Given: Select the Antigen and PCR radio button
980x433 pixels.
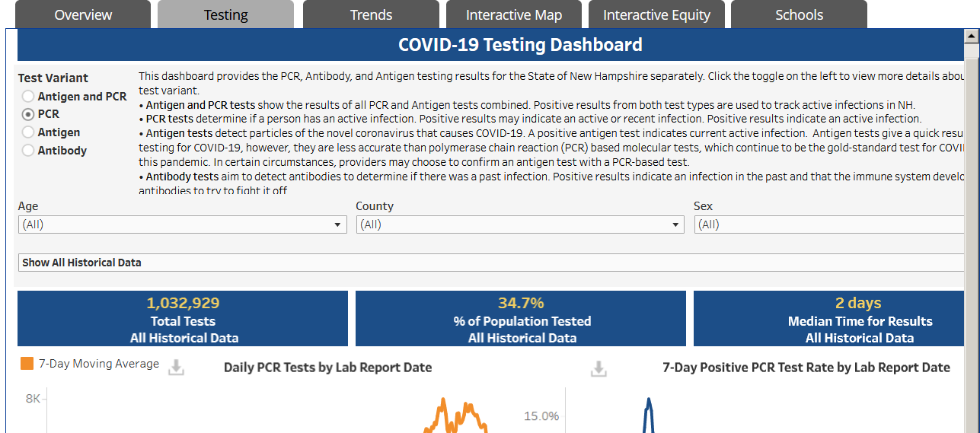Looking at the screenshot, I should [28, 97].
